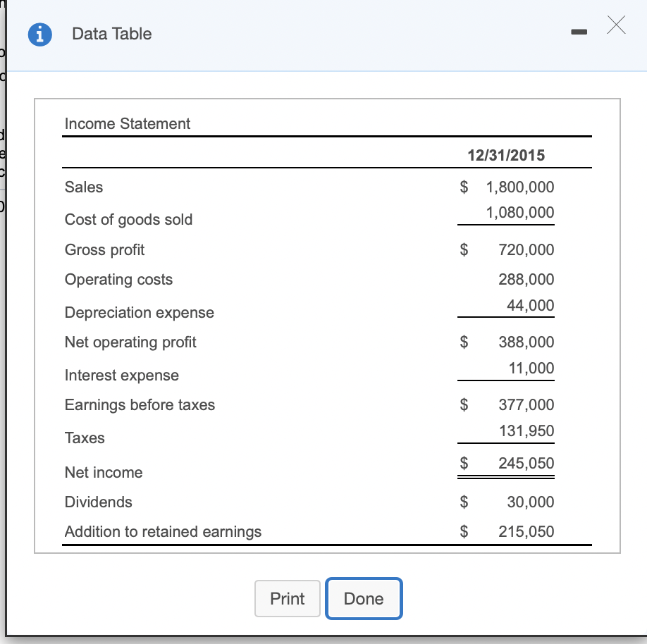
Task: Click the Sales value 1,800,000
Action: click(520, 187)
